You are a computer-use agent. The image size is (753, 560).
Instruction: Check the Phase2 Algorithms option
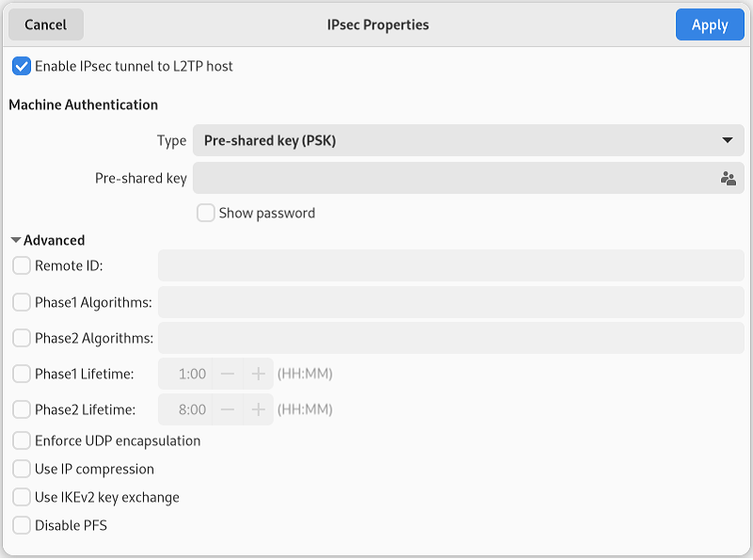22,338
